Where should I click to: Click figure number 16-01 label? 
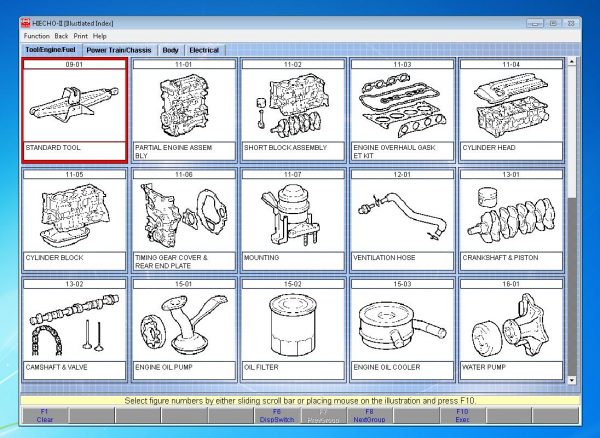(511, 284)
